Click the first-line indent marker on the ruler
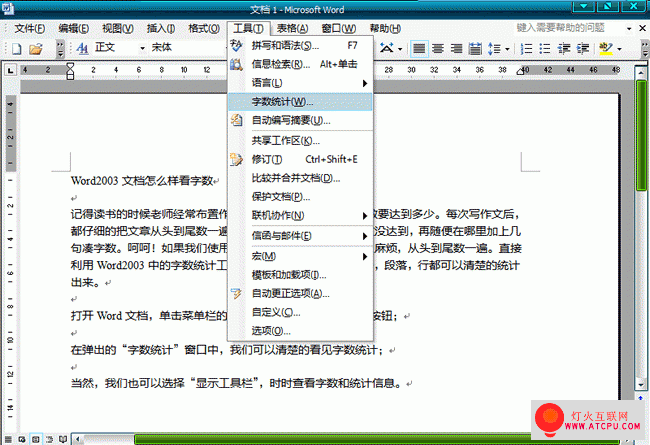The image size is (650, 445). tap(70, 66)
